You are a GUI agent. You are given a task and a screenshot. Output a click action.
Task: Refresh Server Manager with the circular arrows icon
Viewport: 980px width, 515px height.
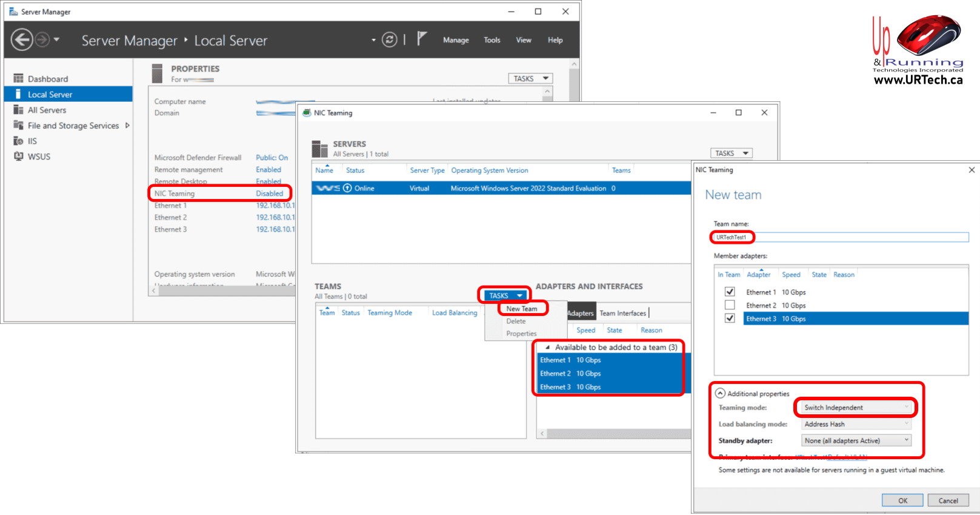pos(389,40)
